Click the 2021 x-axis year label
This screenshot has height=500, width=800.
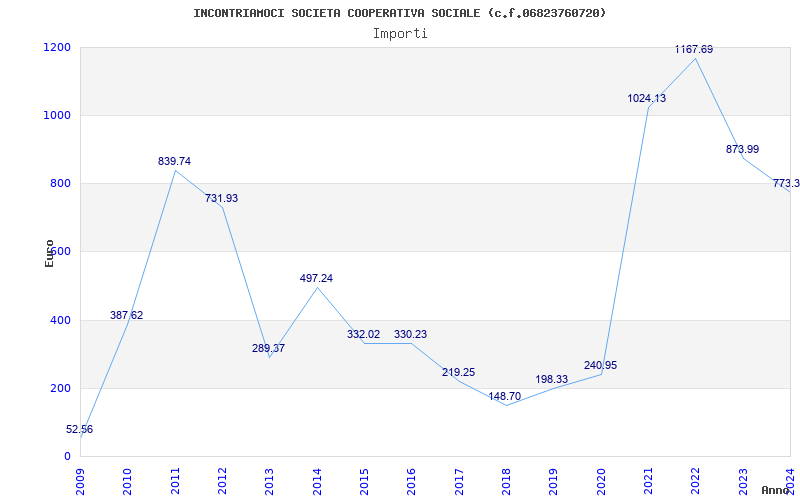coord(648,482)
